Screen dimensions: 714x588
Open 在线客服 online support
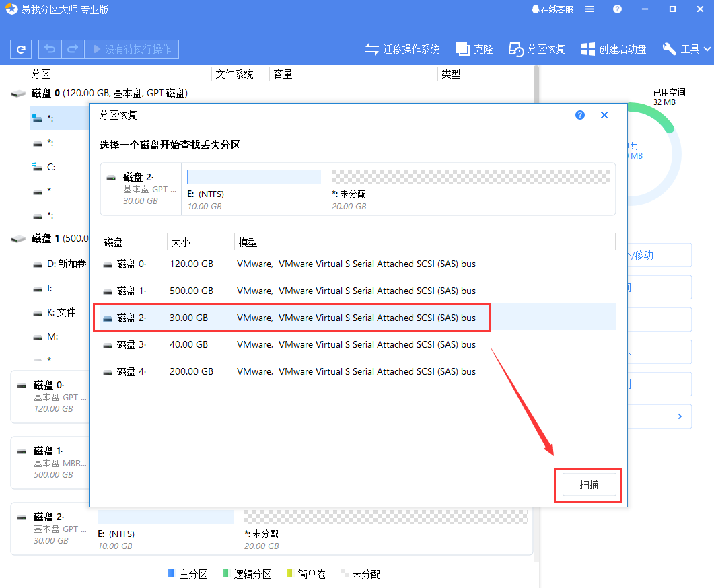click(x=551, y=9)
